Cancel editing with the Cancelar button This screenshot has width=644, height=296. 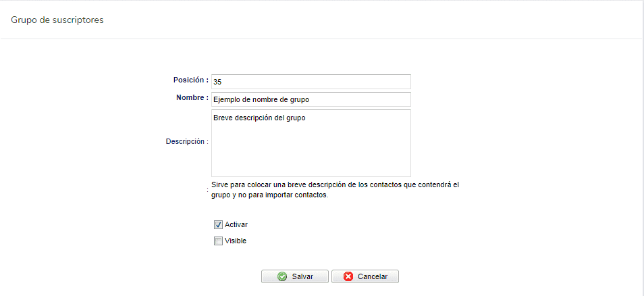[x=365, y=276]
